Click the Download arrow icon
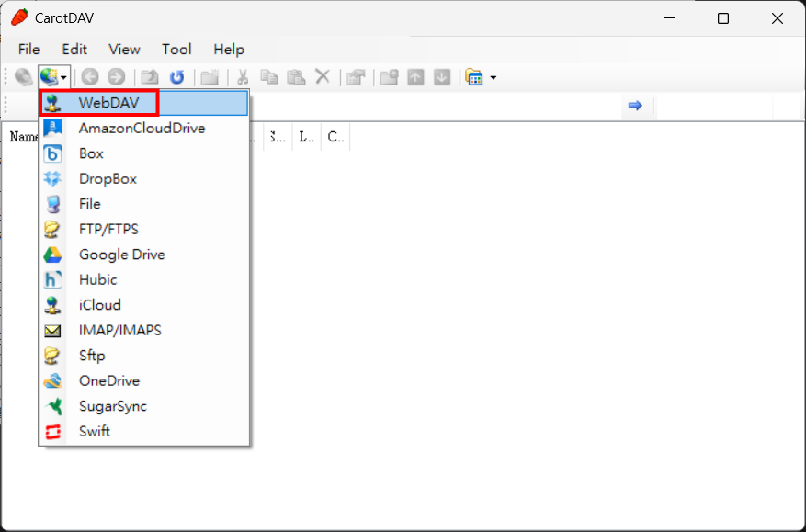806x532 pixels. coord(442,77)
